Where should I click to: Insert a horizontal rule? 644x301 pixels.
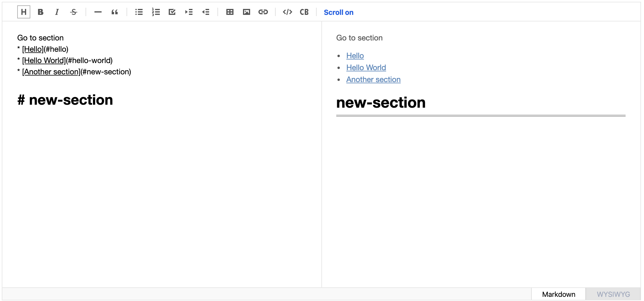tap(98, 12)
